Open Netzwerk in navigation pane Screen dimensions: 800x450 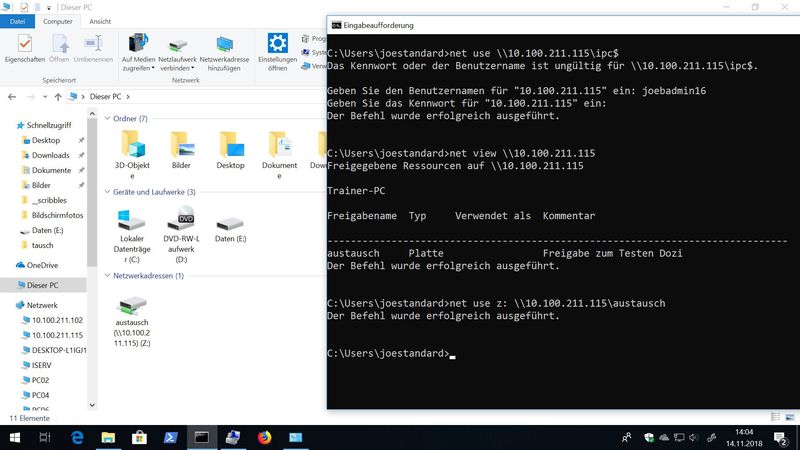(42, 305)
